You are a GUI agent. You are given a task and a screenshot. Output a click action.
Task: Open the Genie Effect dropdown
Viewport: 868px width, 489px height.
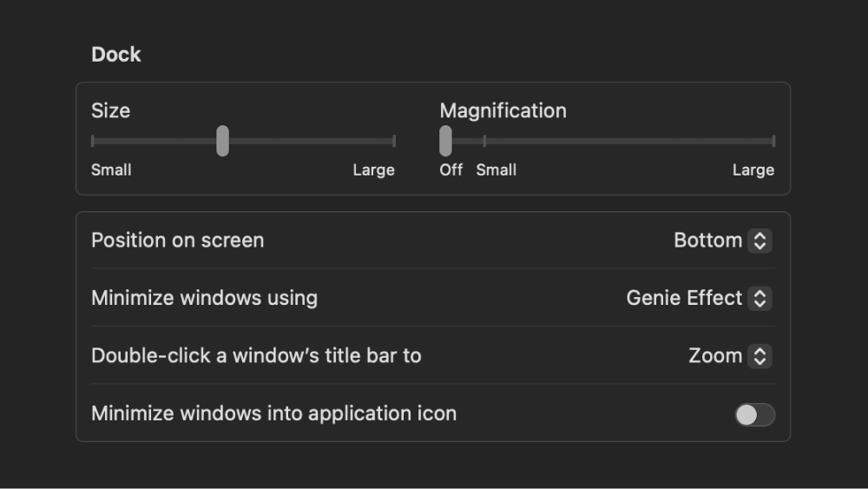tap(699, 299)
